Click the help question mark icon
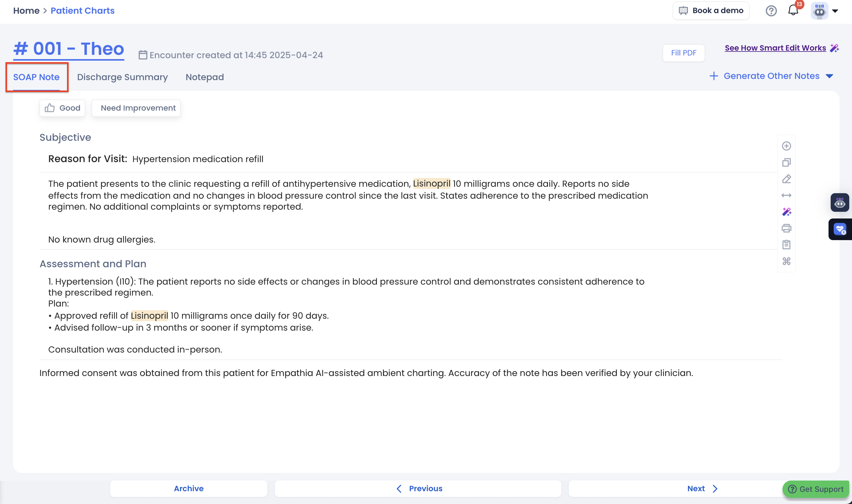 (x=771, y=11)
